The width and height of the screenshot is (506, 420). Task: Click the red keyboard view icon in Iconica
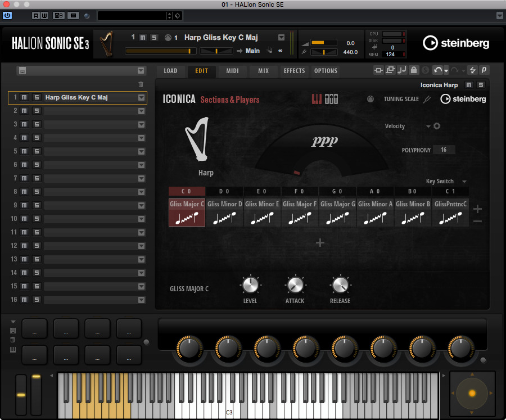pyautogui.click(x=317, y=99)
